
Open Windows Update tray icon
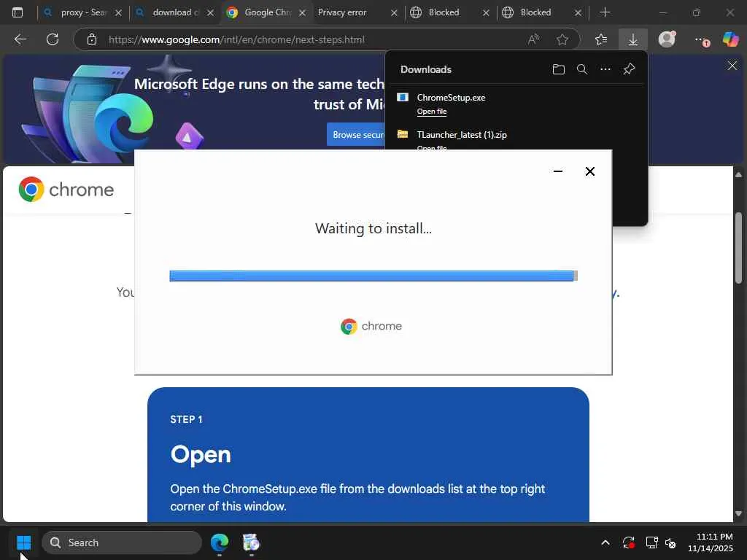tap(628, 542)
